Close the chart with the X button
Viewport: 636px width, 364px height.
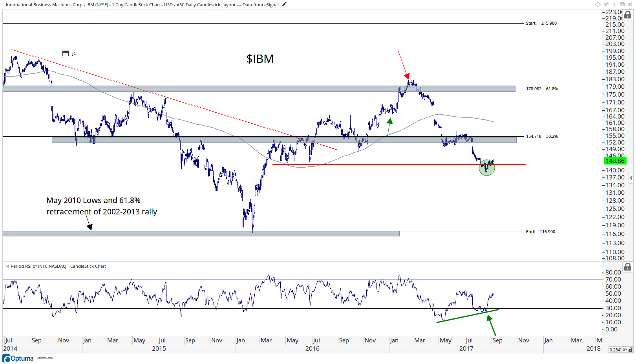[630, 4]
